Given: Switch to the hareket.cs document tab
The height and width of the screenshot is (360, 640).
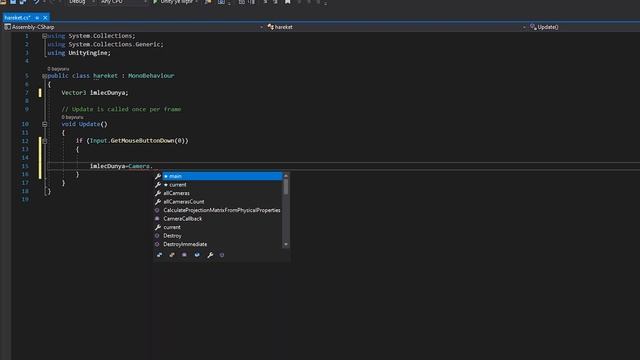Looking at the screenshot, I should 17,18.
